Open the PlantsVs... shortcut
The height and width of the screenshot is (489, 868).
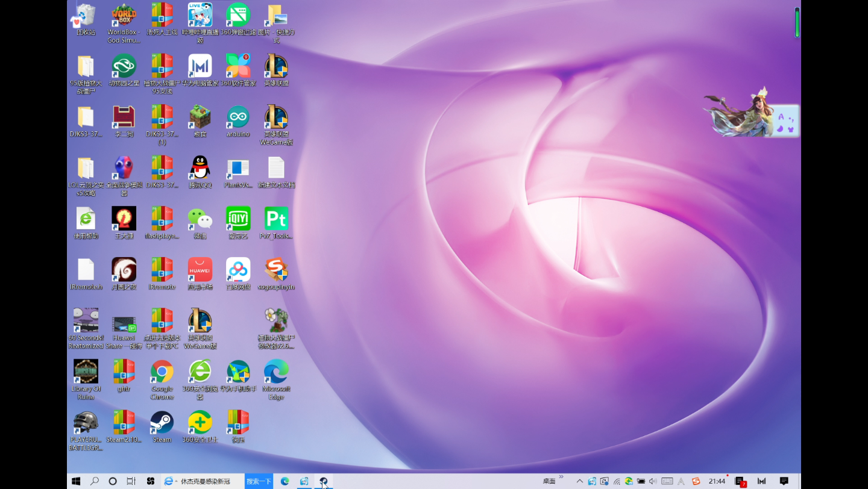pyautogui.click(x=238, y=172)
